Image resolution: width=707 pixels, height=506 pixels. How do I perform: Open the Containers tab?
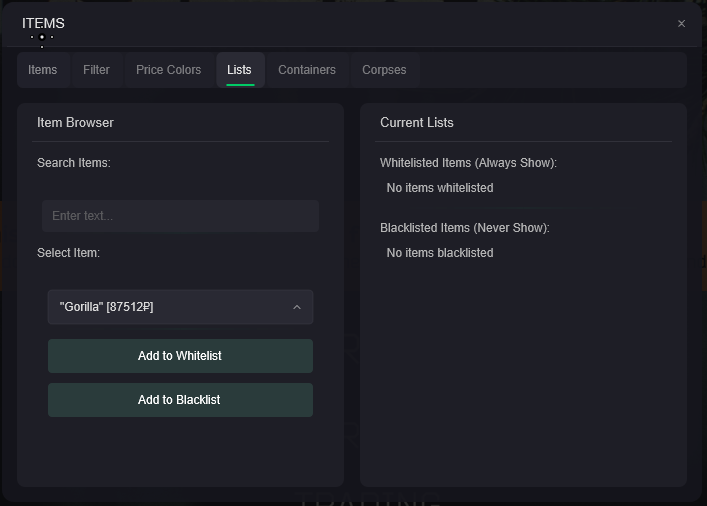coord(306,70)
